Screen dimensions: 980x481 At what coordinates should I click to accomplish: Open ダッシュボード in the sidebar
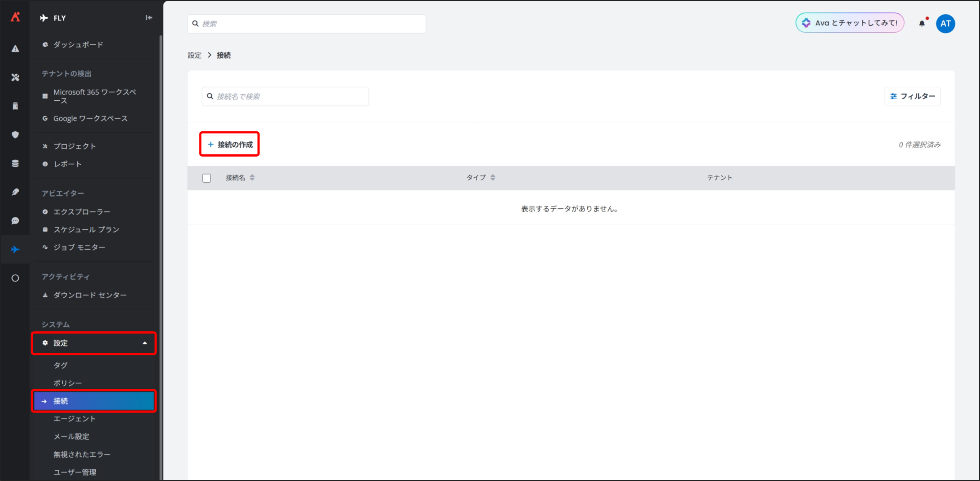78,45
